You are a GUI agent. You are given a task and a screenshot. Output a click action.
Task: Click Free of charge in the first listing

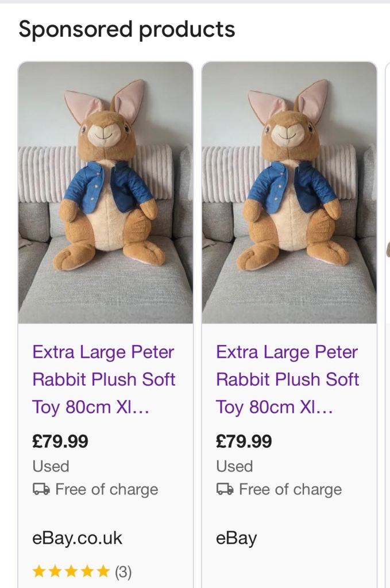click(106, 489)
